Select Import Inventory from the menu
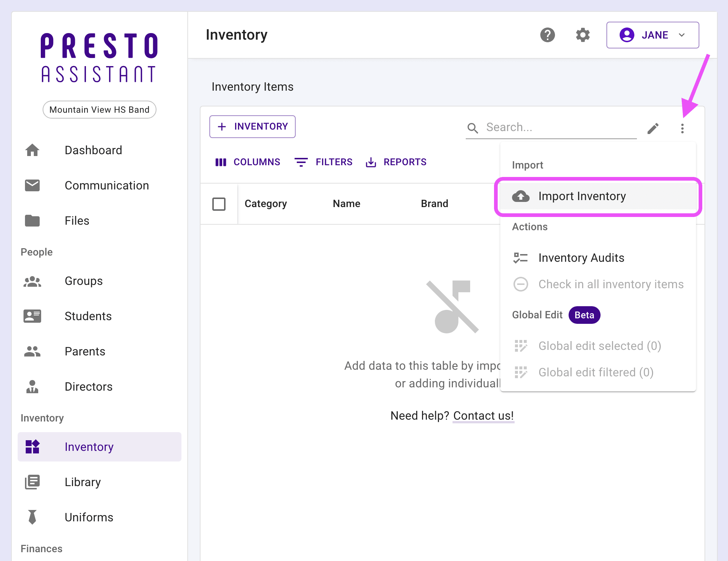This screenshot has height=561, width=728. click(582, 196)
